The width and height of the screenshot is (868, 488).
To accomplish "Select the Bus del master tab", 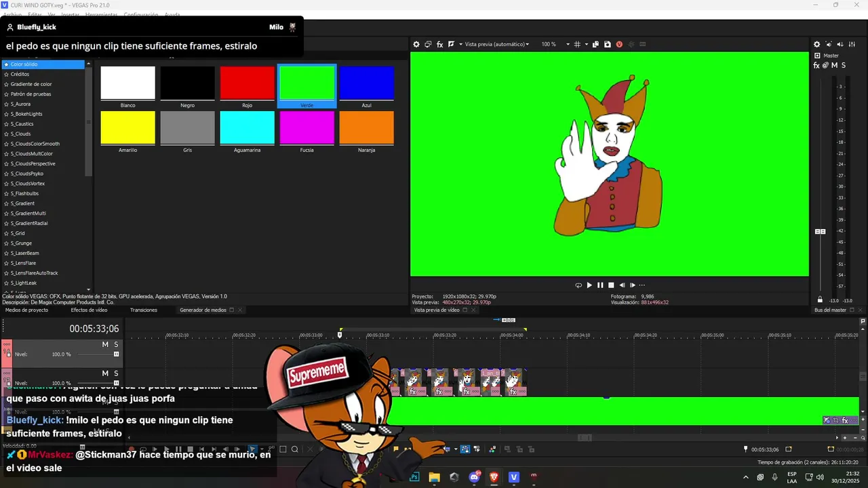I will (x=830, y=310).
